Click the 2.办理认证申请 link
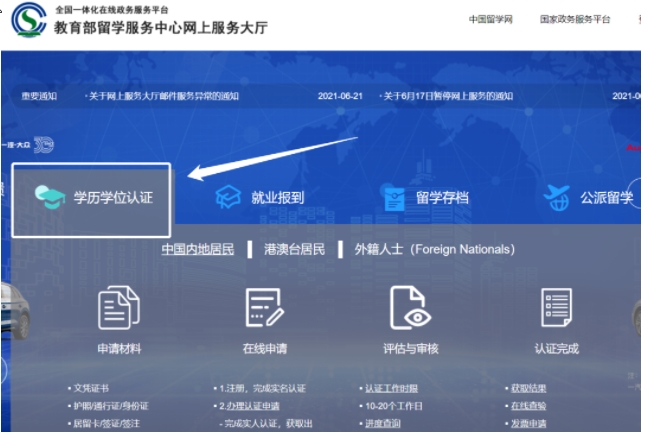 click(x=249, y=406)
